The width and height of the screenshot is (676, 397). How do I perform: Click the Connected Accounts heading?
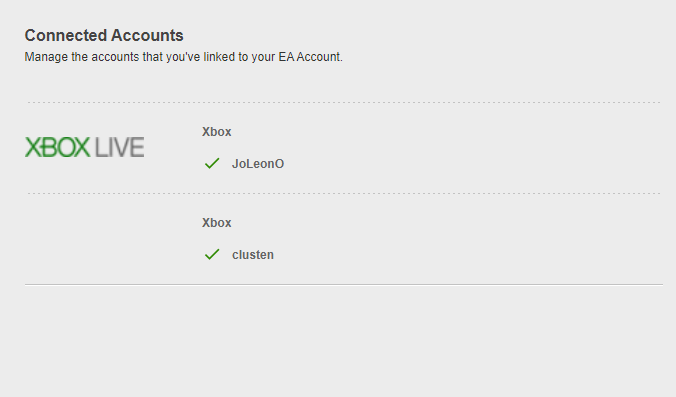[x=104, y=35]
